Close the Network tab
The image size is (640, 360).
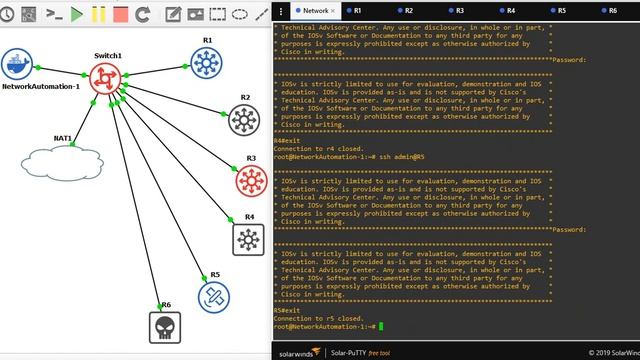coord(333,11)
